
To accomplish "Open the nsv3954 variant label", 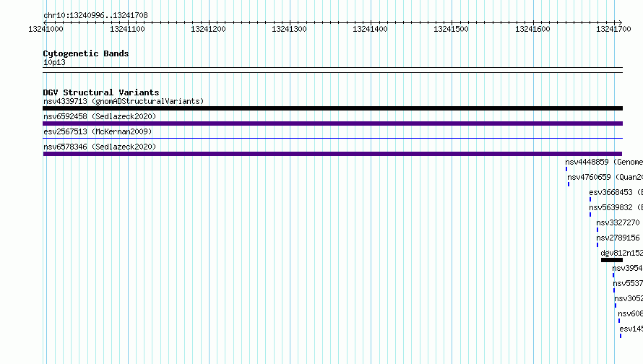I will tap(627, 268).
